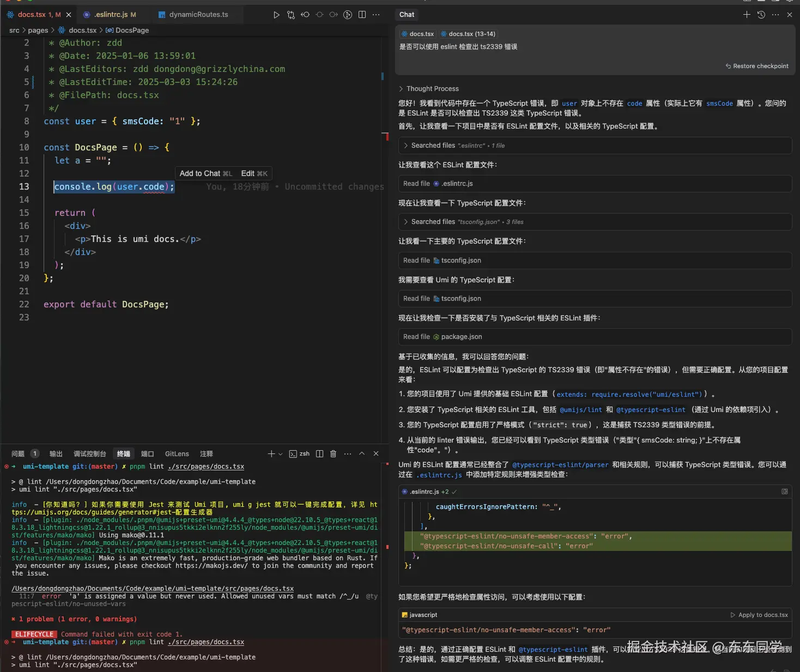Close the docs.tsx editor tab
The image size is (800, 672).
[69, 15]
